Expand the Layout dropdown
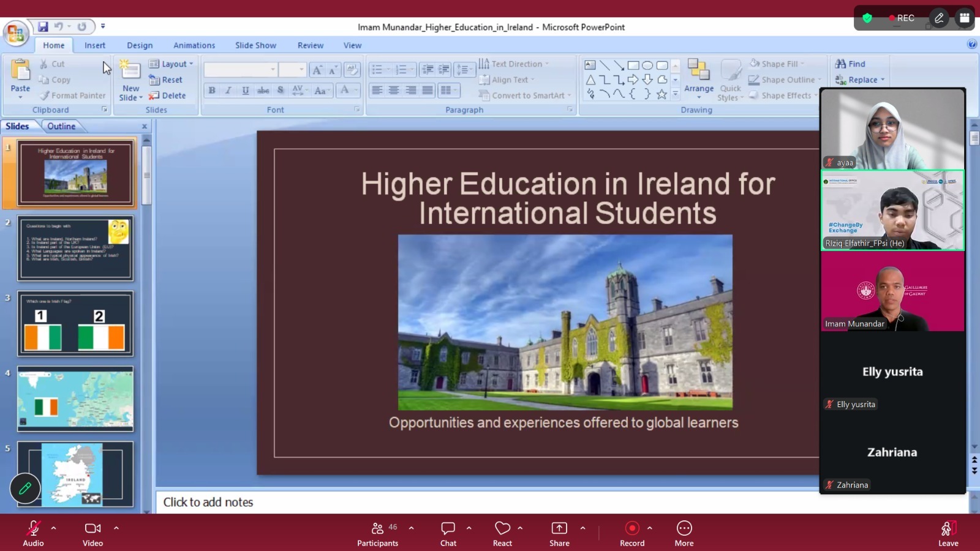The width and height of the screenshot is (980, 551). pos(191,64)
